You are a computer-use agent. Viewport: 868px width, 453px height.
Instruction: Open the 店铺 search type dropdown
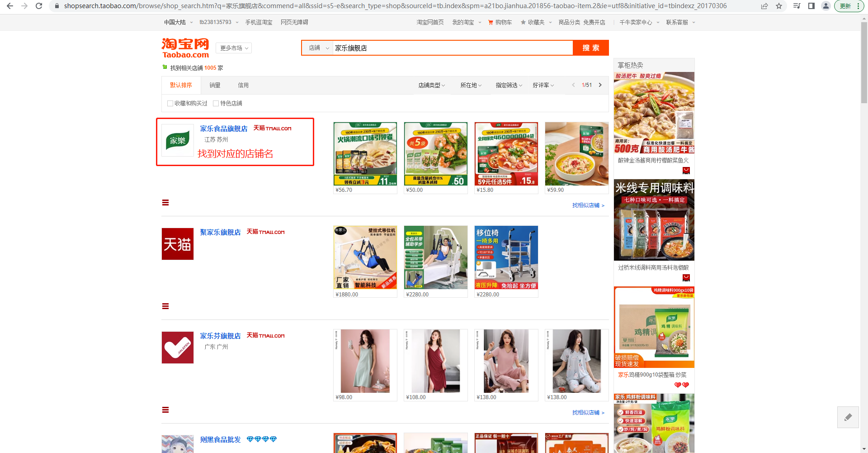point(318,48)
